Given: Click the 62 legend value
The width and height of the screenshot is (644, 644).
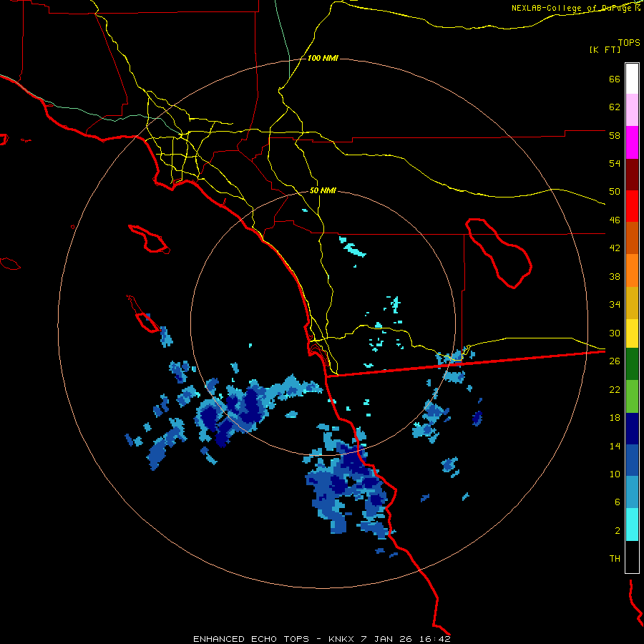Looking at the screenshot, I should [615, 107].
